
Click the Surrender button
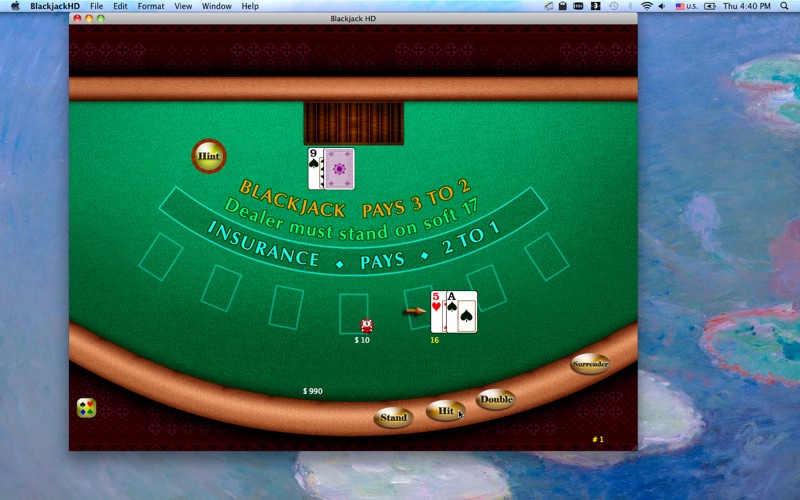click(x=590, y=364)
